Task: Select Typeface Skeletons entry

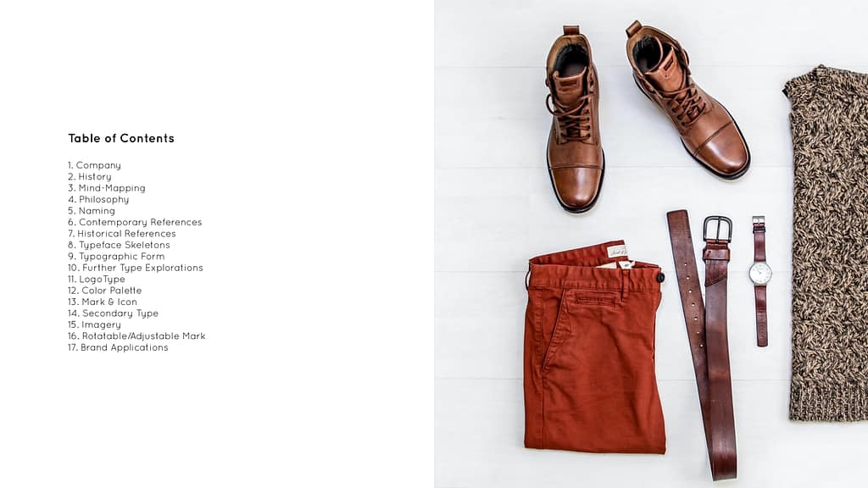Action: click(x=119, y=245)
